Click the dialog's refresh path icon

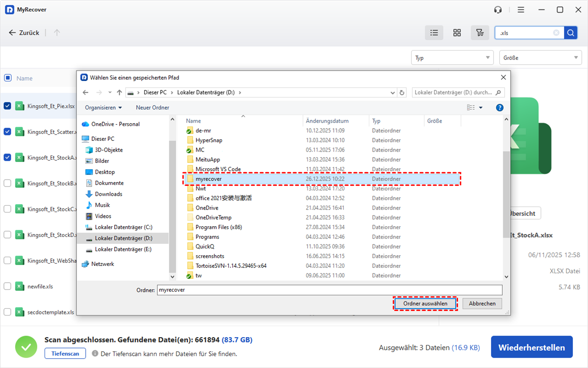pyautogui.click(x=402, y=92)
